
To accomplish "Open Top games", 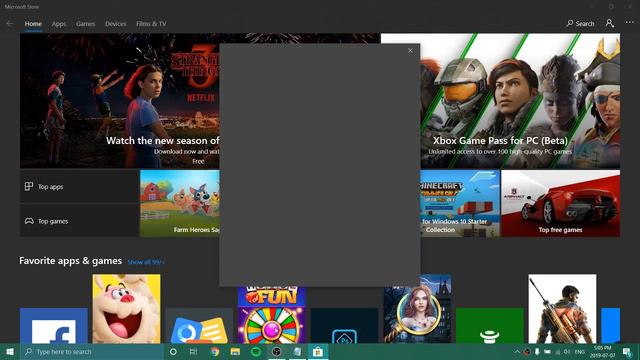I will click(80, 221).
